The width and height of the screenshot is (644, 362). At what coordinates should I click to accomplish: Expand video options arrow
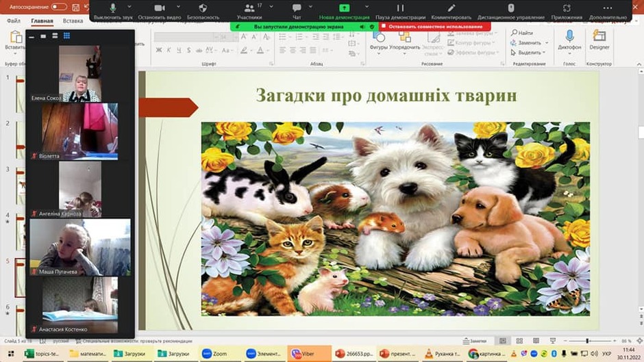click(x=178, y=7)
